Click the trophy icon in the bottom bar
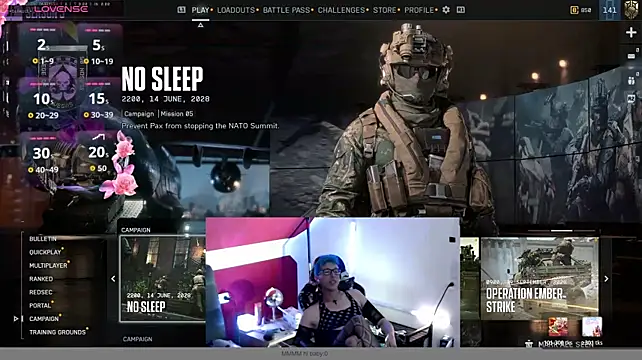Screen dimensions: 642x360 point(529,344)
